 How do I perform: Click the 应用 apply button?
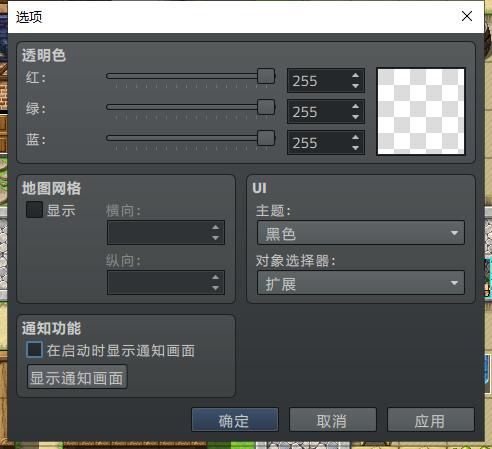(x=431, y=420)
